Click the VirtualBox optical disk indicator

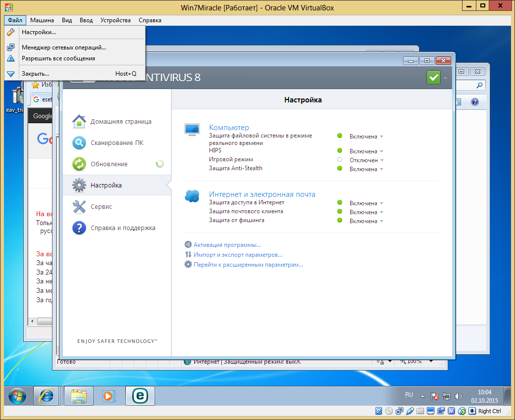point(389,411)
